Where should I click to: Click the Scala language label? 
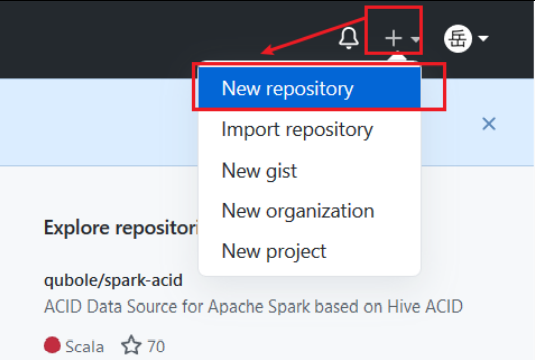(84, 347)
